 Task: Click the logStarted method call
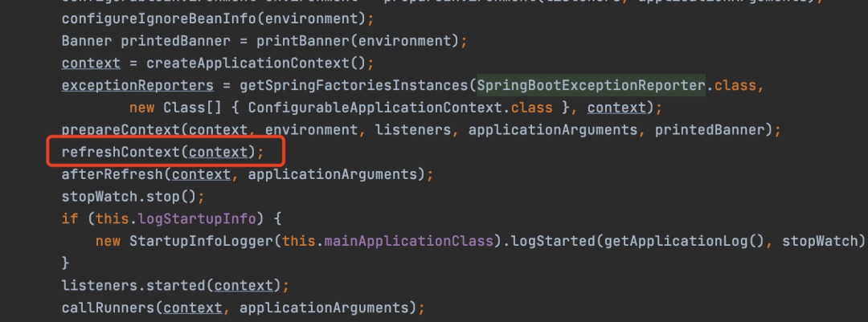pos(554,241)
